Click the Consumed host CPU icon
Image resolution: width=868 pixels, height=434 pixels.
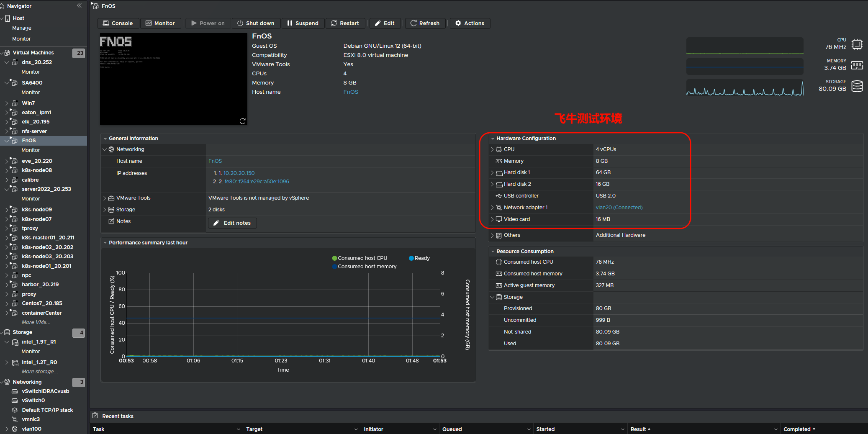tap(499, 262)
